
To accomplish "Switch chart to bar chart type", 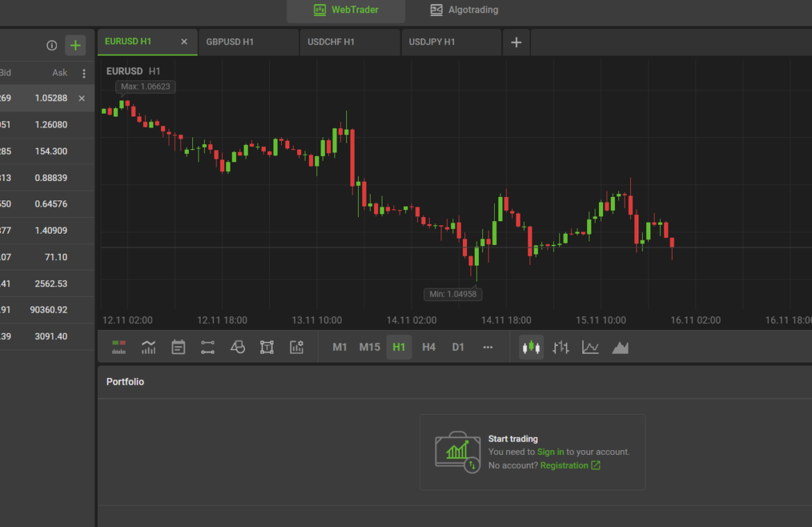I will 561,347.
